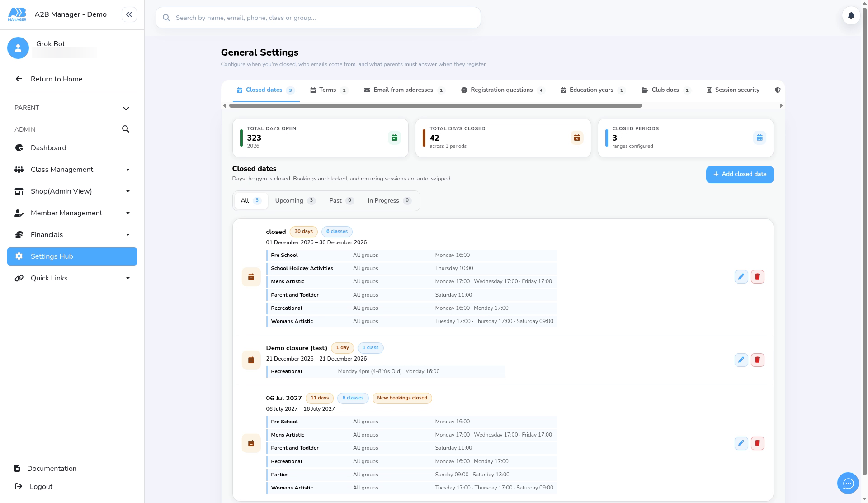Screen dimensions: 868x503
Task: Open the Email from addresses tab
Action: [405, 90]
